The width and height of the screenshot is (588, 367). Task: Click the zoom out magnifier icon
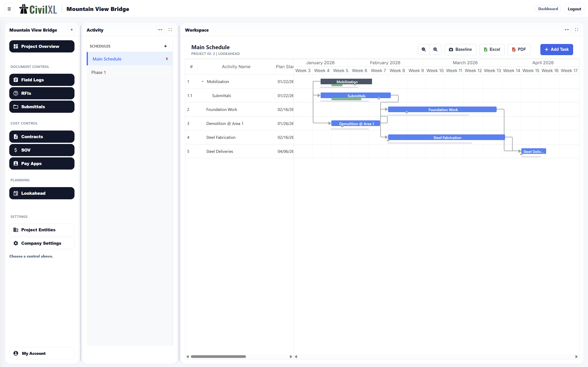[423, 50]
